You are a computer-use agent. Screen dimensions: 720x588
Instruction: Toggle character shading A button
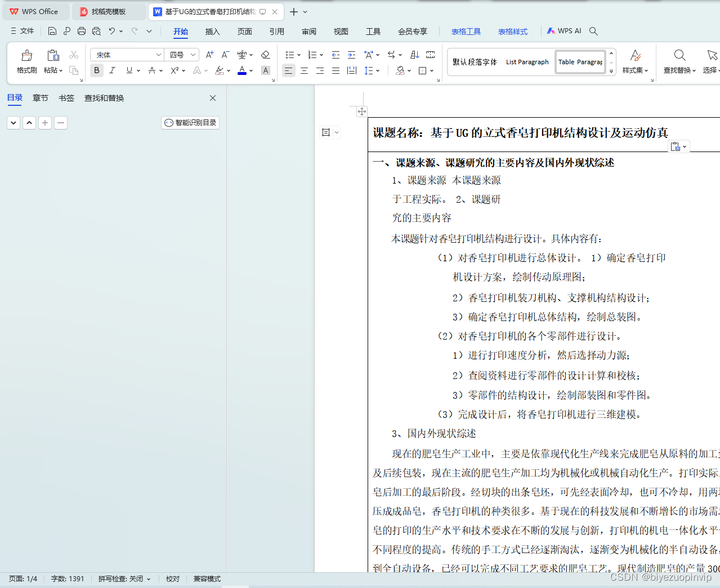[x=266, y=70]
